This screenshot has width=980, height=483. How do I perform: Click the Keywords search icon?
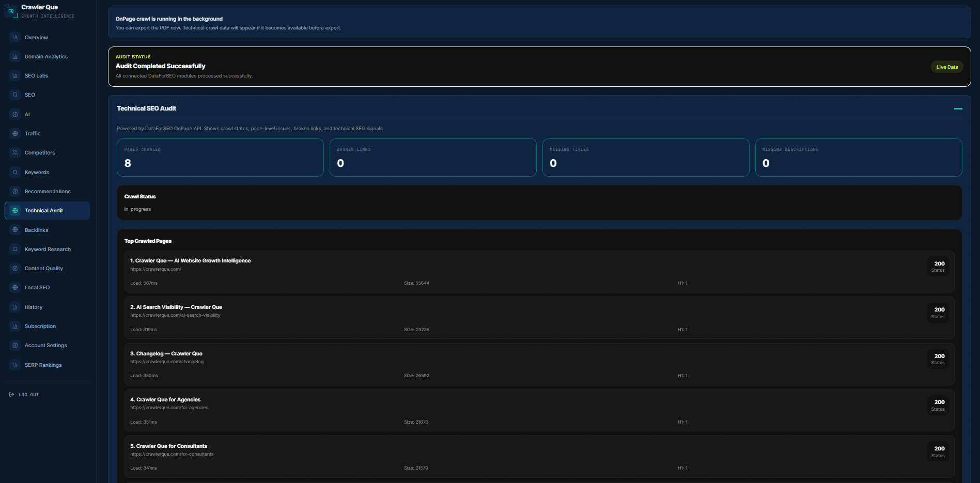pyautogui.click(x=15, y=172)
